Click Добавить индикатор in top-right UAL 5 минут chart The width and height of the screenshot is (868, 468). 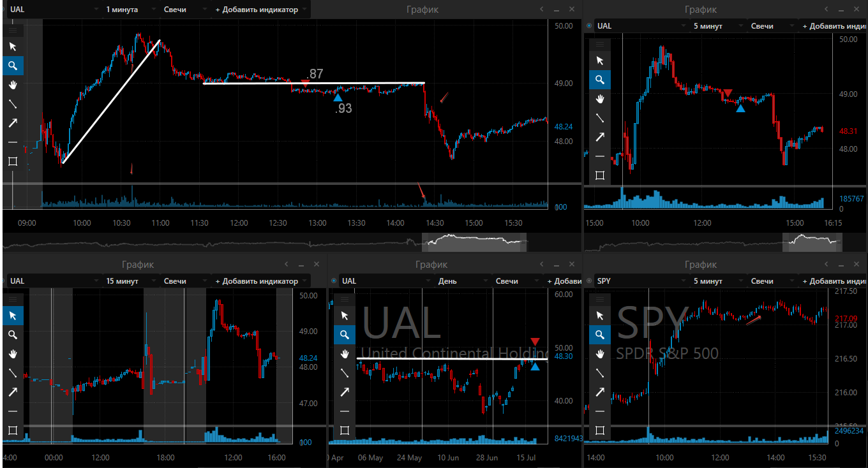click(x=834, y=26)
